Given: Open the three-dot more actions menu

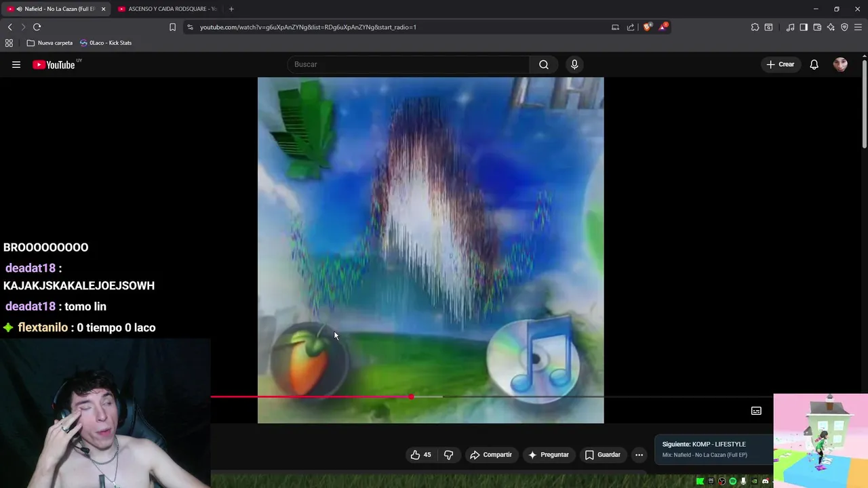Looking at the screenshot, I should point(639,455).
